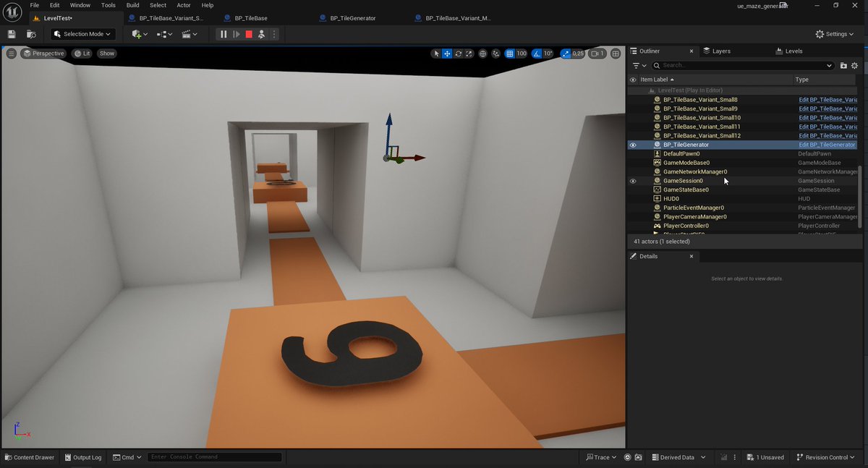
Task: Open the Cinematics clapperboard icon menu
Action: coord(190,34)
